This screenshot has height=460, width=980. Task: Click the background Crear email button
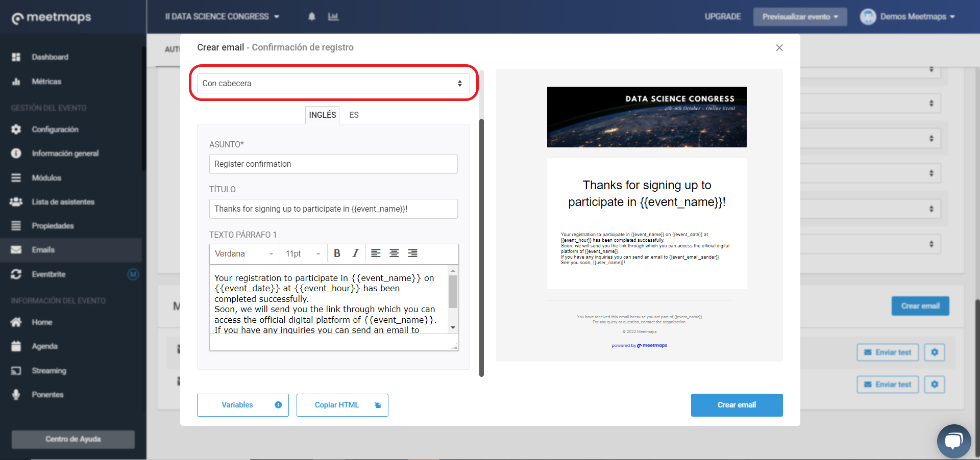(x=920, y=306)
